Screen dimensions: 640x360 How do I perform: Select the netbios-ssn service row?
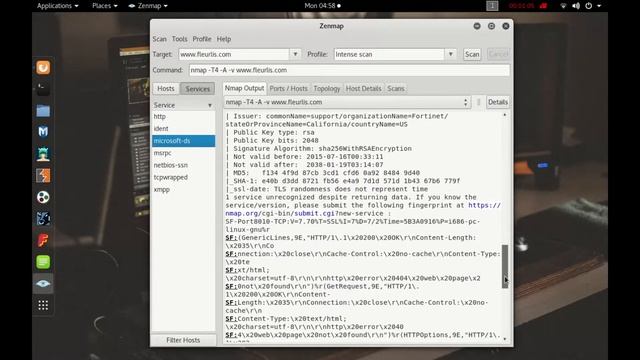pyautogui.click(x=183, y=165)
